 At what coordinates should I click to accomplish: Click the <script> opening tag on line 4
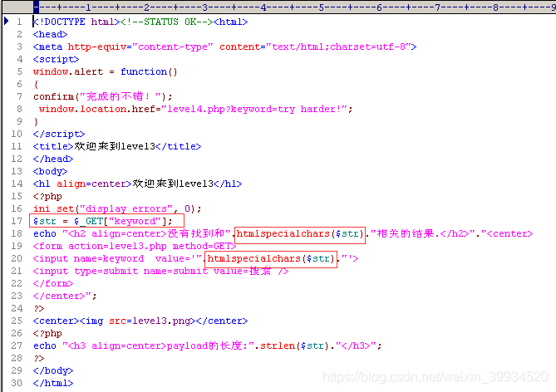point(56,59)
